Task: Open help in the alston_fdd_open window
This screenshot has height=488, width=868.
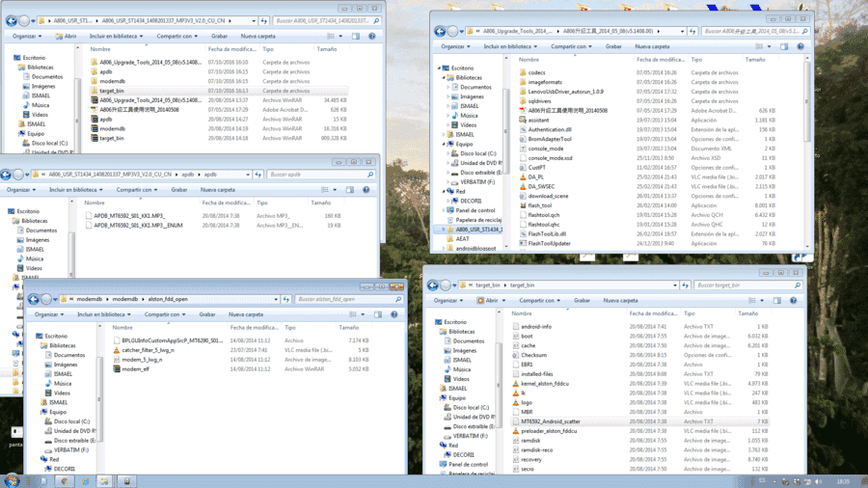Action: pyautogui.click(x=394, y=314)
